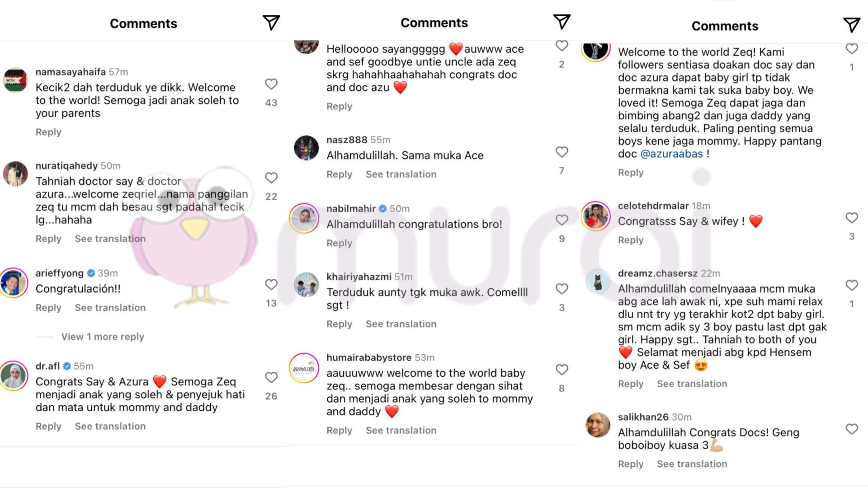The width and height of the screenshot is (868, 488).
Task: Tap the share icon in the right Comments header
Action: tap(852, 25)
